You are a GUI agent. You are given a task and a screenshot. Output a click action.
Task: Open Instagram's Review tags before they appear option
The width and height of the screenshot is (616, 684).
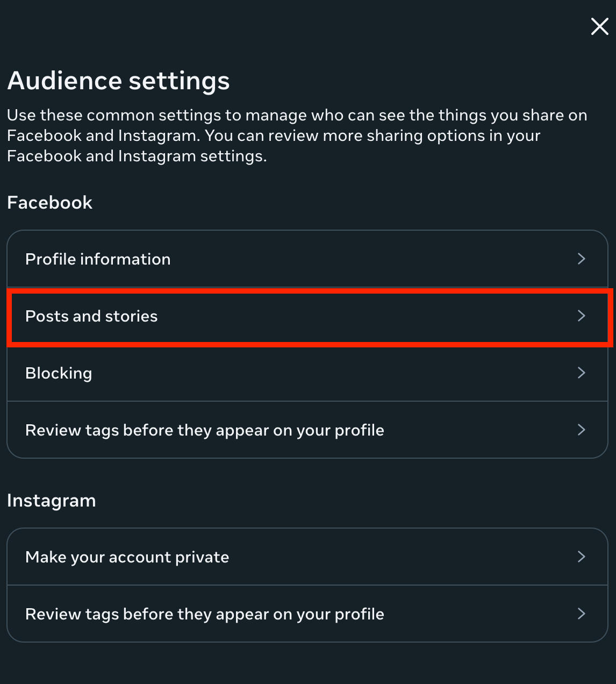(204, 614)
